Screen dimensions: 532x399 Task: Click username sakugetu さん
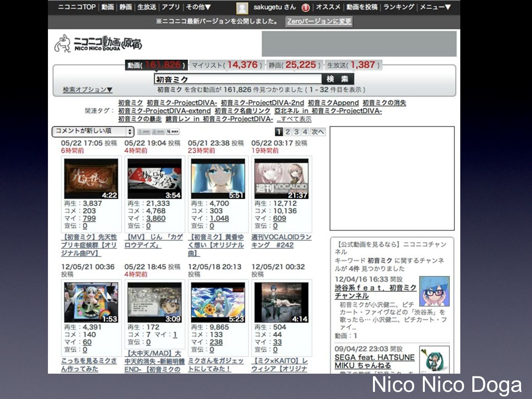tap(275, 7)
